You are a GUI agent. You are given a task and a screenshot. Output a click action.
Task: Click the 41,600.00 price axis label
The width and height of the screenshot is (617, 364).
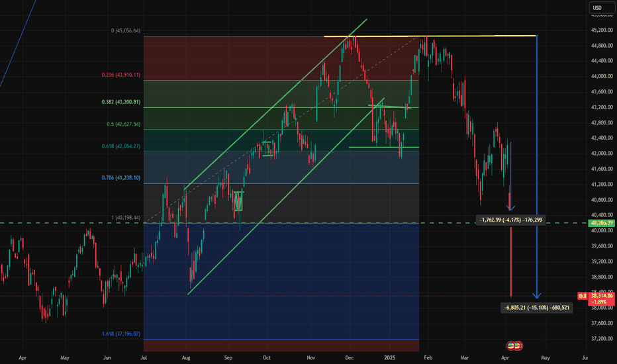click(x=602, y=169)
